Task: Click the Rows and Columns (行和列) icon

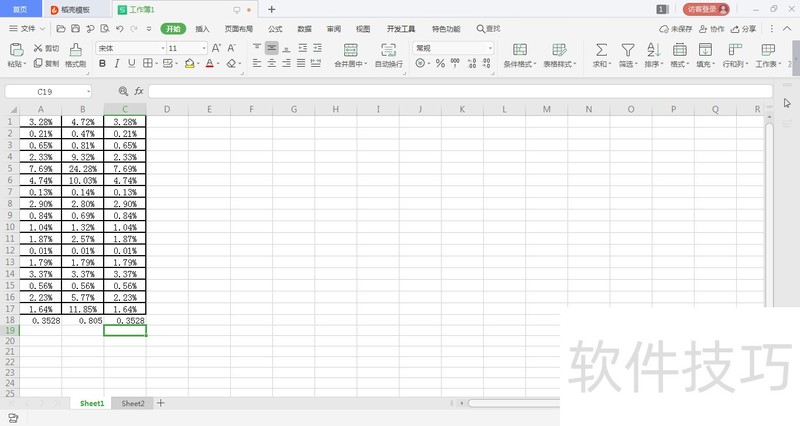Action: tap(735, 49)
